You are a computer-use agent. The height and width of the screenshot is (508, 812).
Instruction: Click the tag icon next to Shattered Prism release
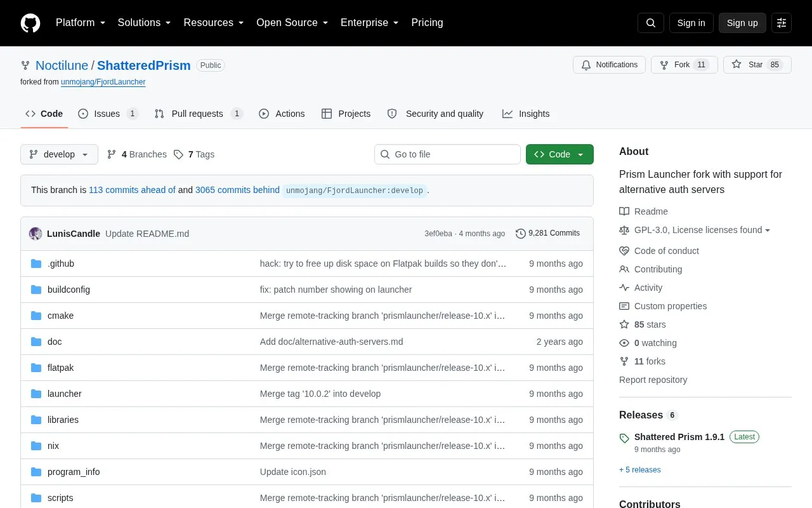click(624, 438)
